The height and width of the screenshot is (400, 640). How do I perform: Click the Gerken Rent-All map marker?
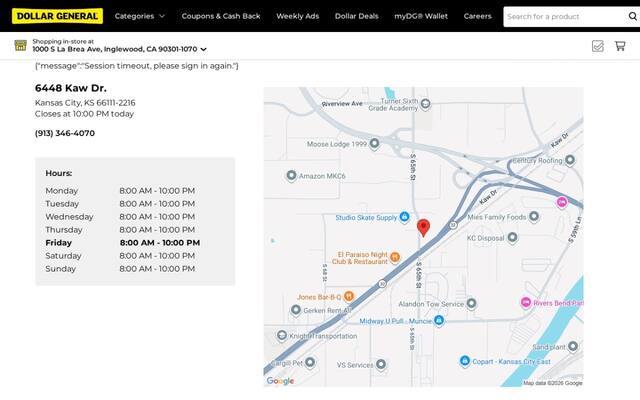[296, 310]
